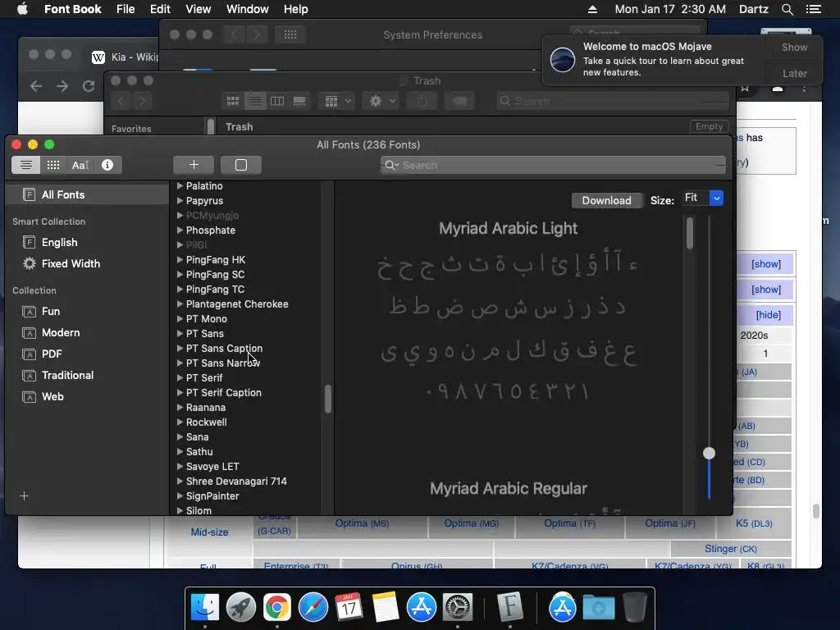
Task: Expand the Savoye LET font family
Action: pos(180,467)
